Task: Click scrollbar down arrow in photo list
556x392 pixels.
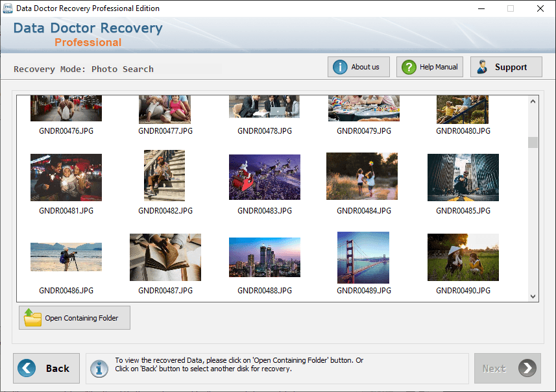Action: (x=533, y=296)
